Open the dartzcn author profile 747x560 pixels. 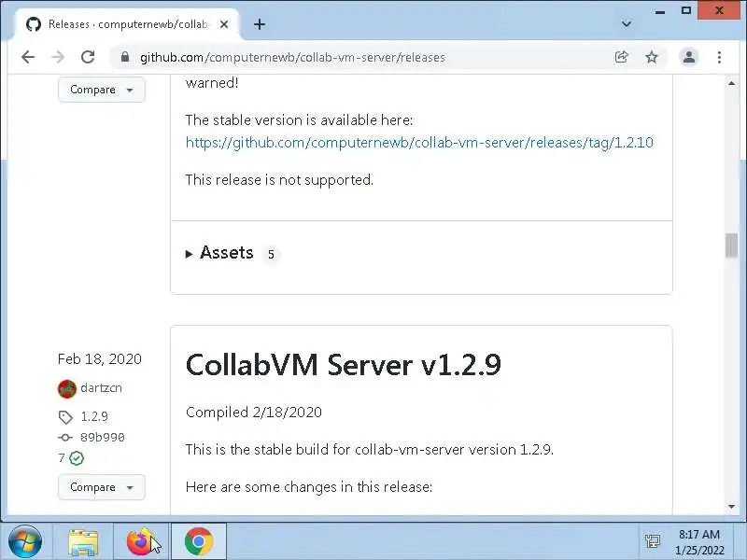click(101, 387)
